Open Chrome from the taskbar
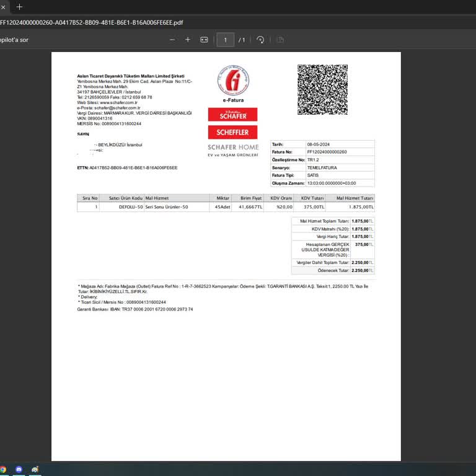This screenshot has height=476, width=476. (2, 469)
